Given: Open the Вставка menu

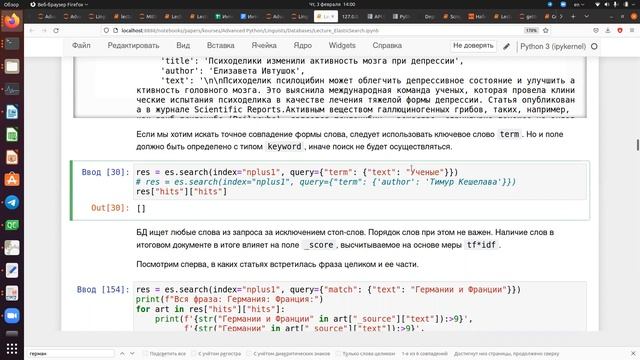Looking at the screenshot, I should (220, 46).
